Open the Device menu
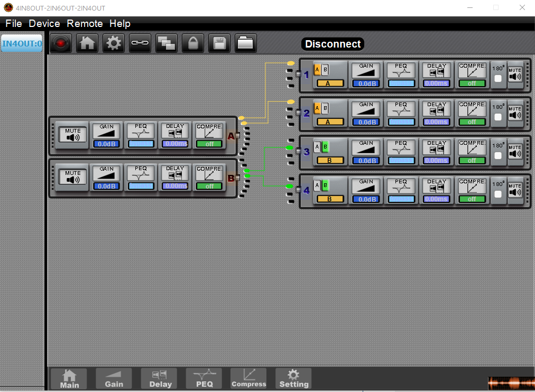The image size is (535, 392). tap(44, 24)
